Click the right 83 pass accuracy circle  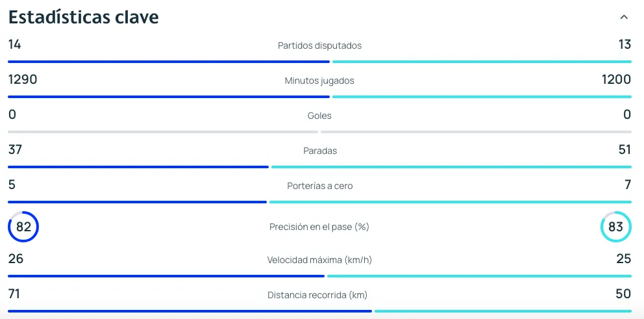pos(615,227)
